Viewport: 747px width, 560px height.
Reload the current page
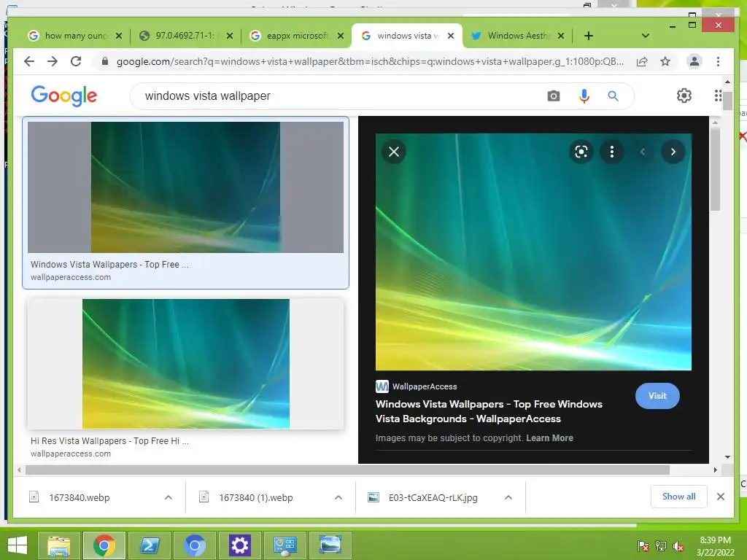tap(76, 61)
